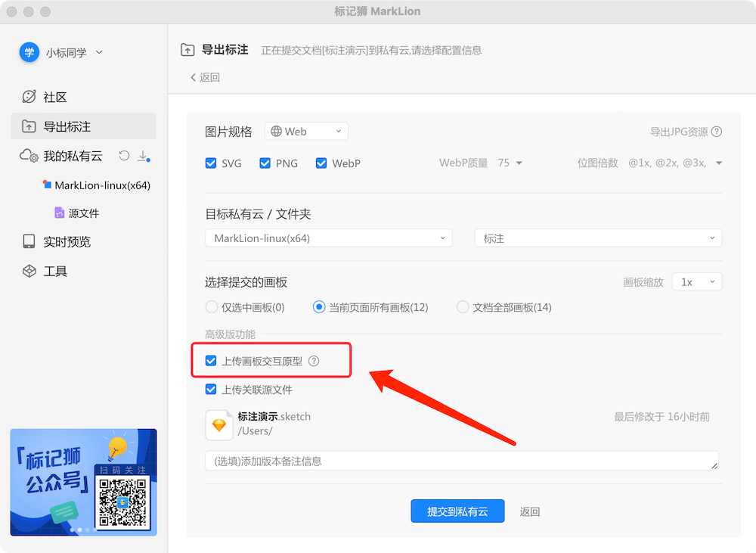Toggle the WebP checkbox
756x553 pixels.
[321, 163]
